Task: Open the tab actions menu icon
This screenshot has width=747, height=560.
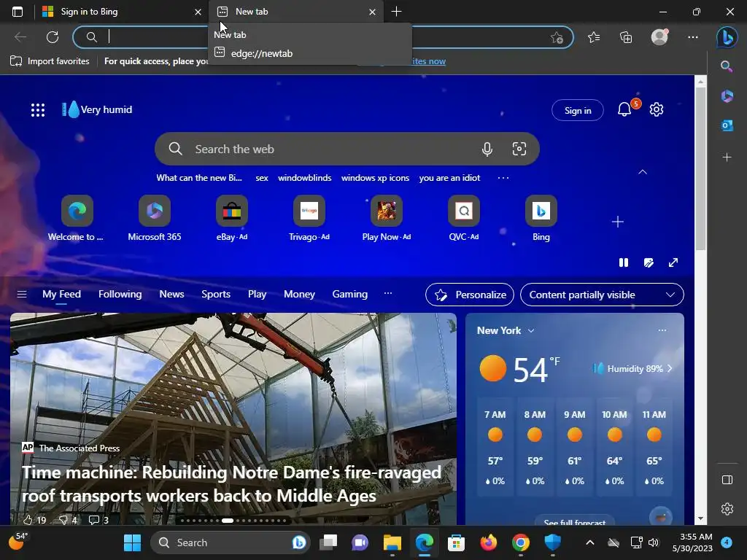Action: [18, 12]
